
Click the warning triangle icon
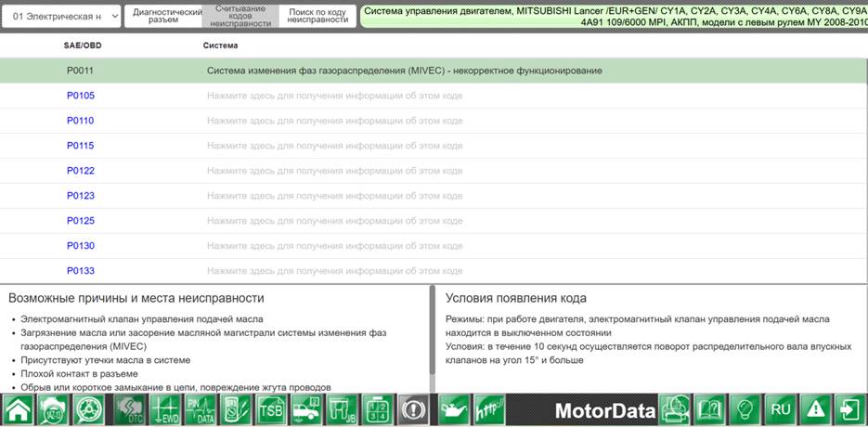click(815, 410)
